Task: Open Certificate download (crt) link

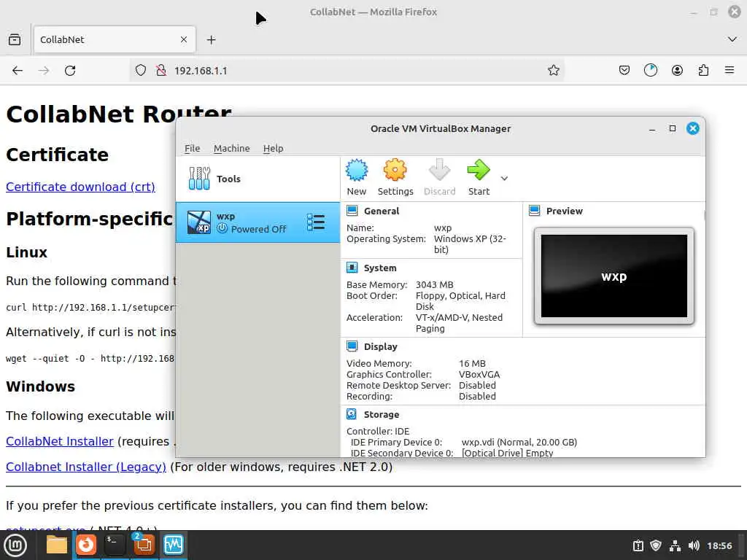Action: coord(80,187)
